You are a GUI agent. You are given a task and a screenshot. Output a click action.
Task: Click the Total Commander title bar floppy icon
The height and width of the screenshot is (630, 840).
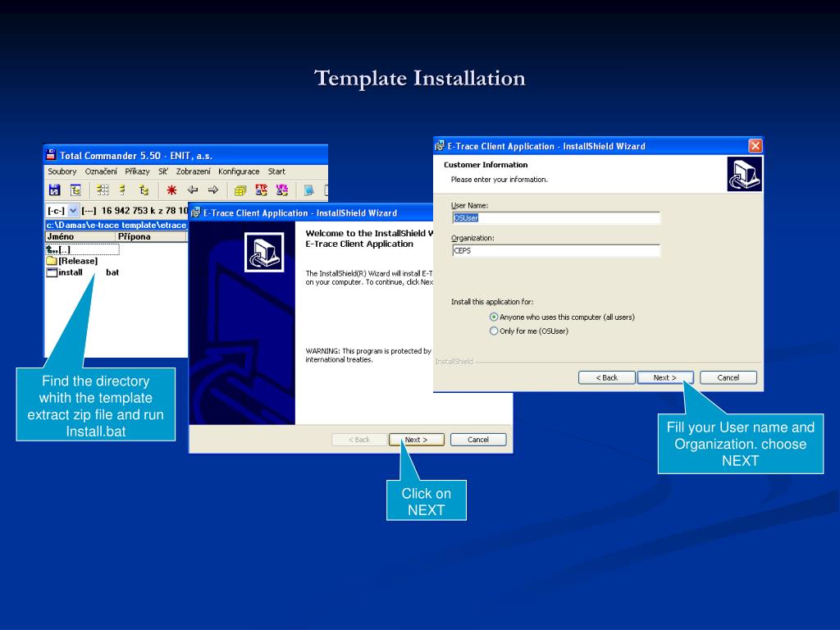coord(51,155)
